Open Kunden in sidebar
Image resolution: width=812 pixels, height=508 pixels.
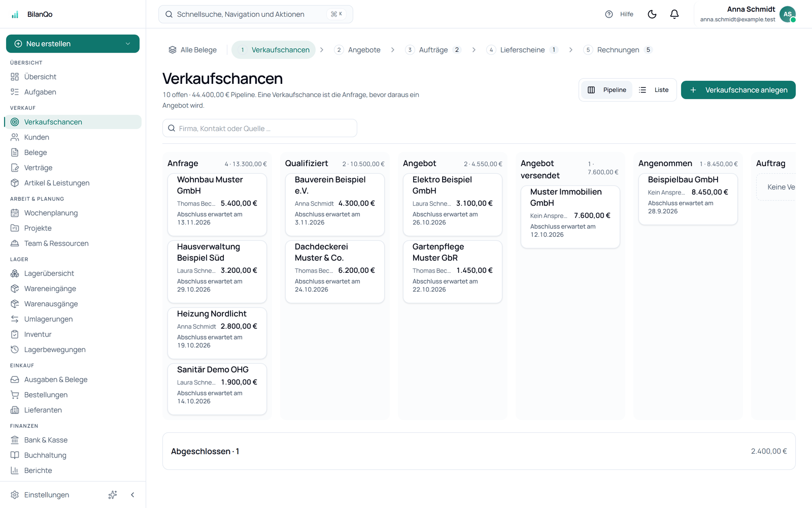coord(73,137)
